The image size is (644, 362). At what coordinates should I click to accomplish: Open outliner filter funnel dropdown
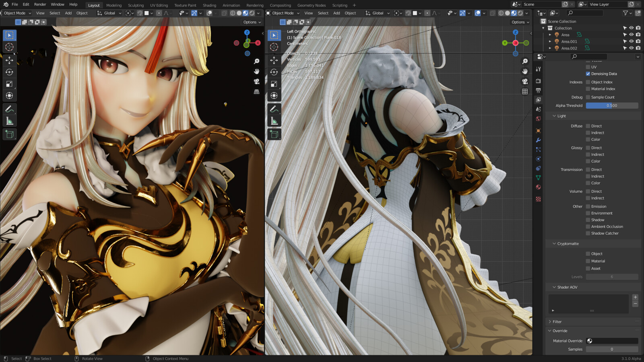click(x=627, y=13)
